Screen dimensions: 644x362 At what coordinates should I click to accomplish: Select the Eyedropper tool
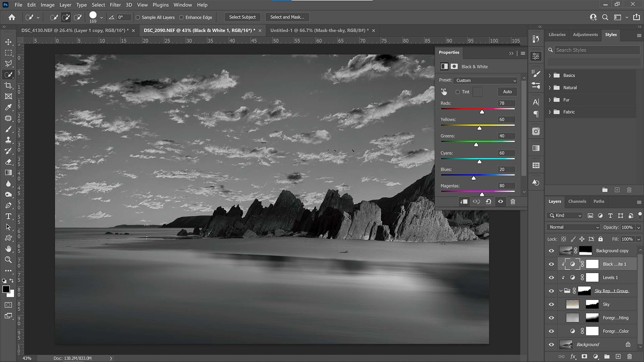coord(9,107)
